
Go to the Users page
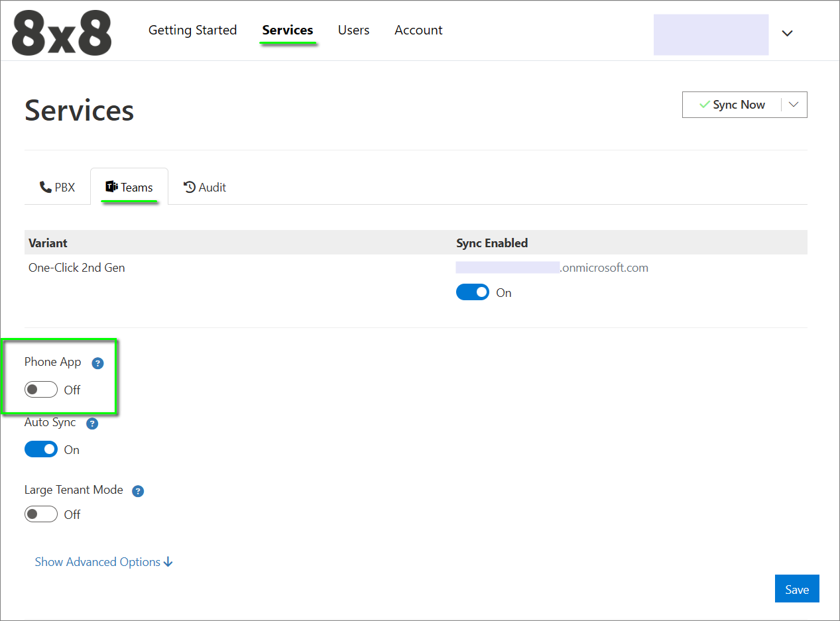[x=353, y=30]
